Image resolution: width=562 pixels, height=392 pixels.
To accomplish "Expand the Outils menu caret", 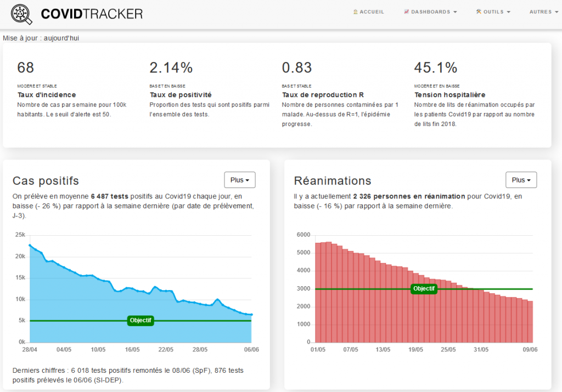I will [509, 12].
